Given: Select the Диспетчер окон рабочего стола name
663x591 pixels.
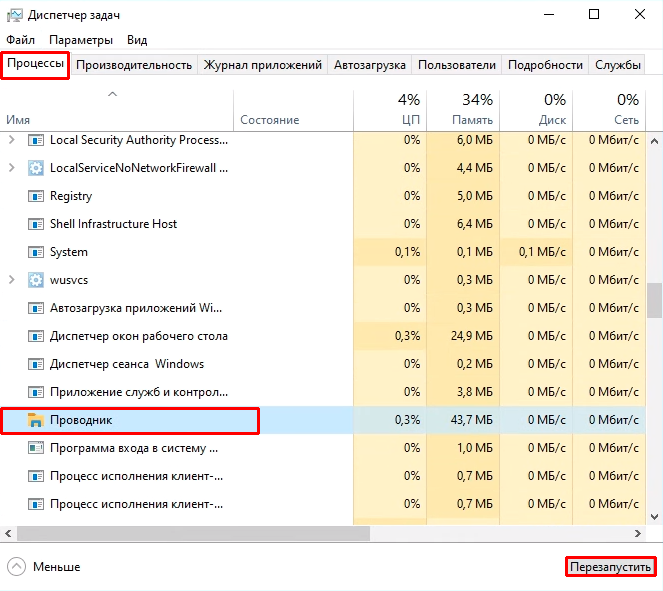Looking at the screenshot, I should point(139,337).
